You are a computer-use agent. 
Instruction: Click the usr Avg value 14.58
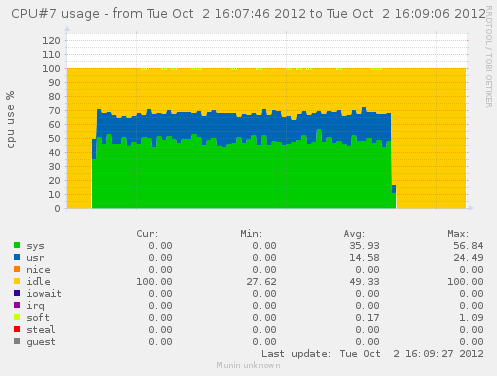(364, 258)
